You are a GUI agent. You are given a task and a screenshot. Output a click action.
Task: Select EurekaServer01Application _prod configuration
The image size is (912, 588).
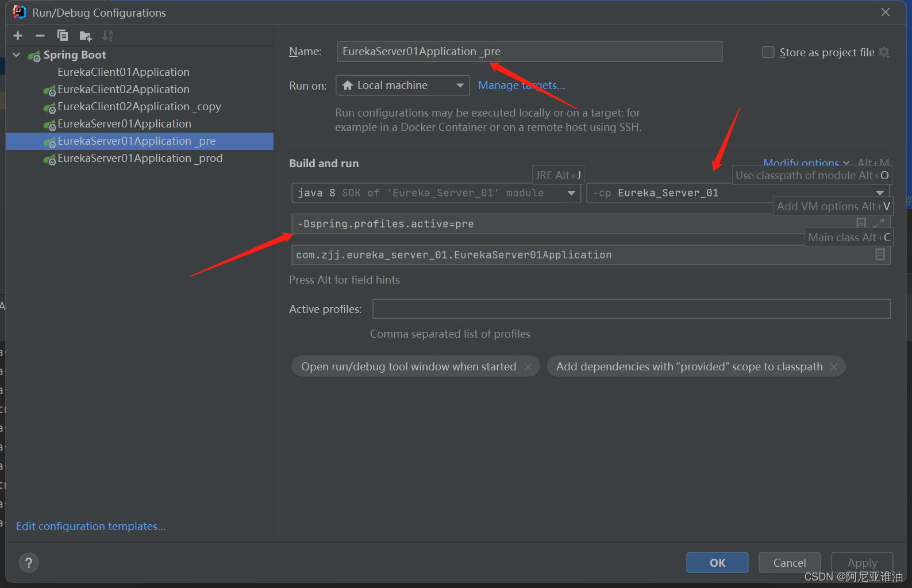click(x=140, y=158)
